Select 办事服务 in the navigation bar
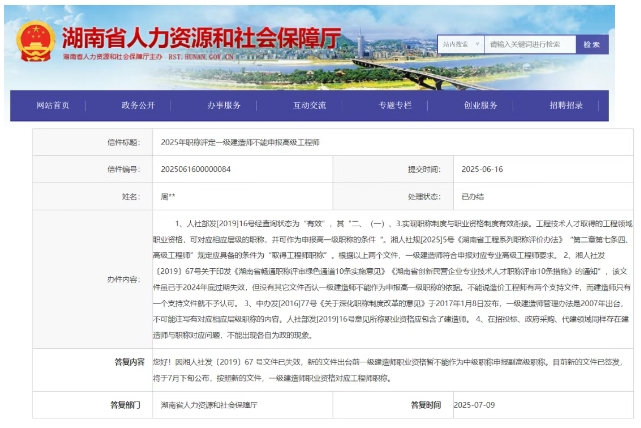This screenshot has width=641, height=428. point(224,105)
